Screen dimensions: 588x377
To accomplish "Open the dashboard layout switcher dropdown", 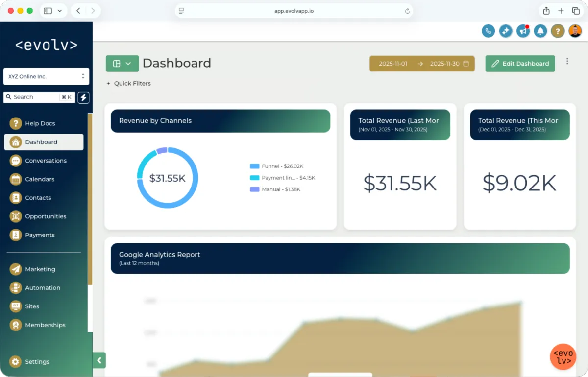I will coord(122,64).
